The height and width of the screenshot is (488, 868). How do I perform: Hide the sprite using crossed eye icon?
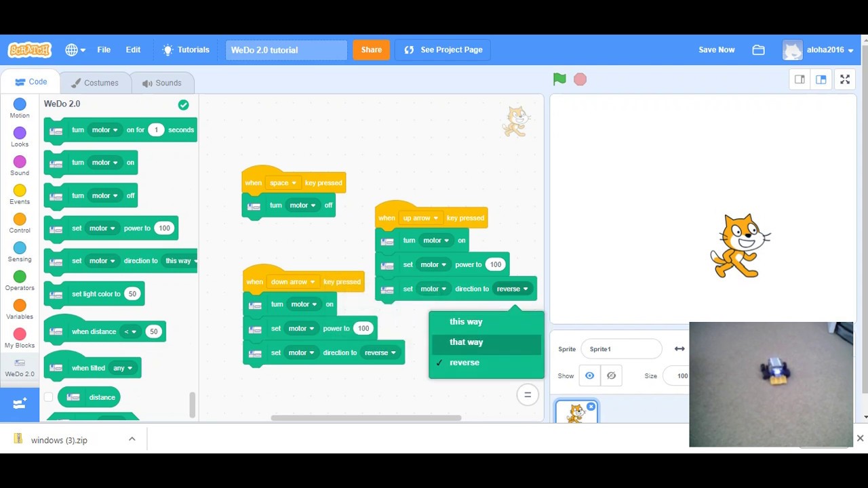click(611, 375)
